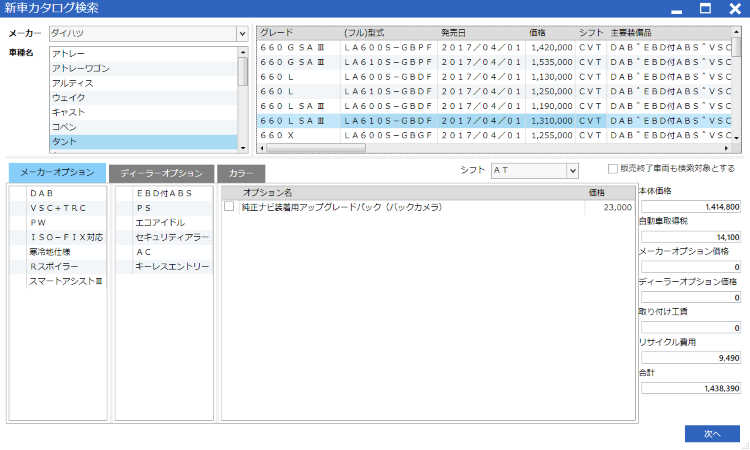Click the 次へ button
750x450 pixels.
712,434
